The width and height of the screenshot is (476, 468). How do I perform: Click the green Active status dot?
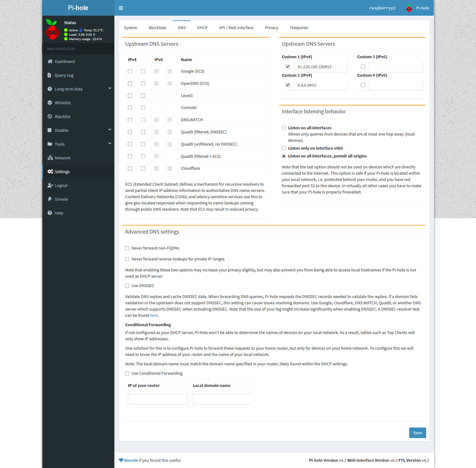pyautogui.click(x=66, y=30)
